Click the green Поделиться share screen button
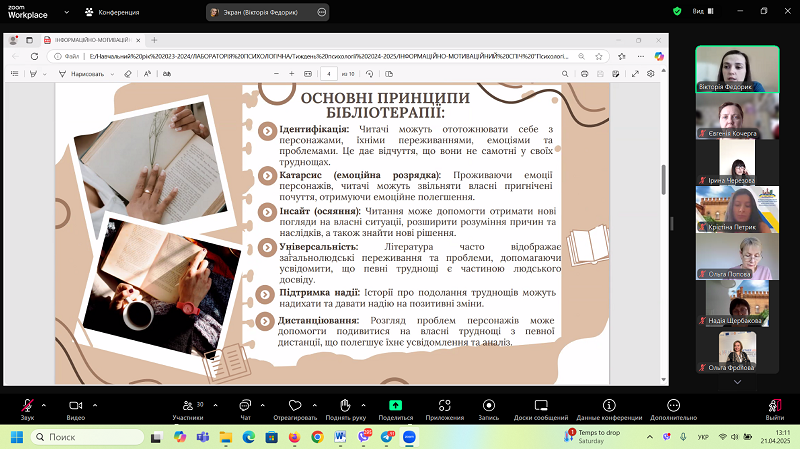Screen dimensions: 800x449 click(395, 409)
